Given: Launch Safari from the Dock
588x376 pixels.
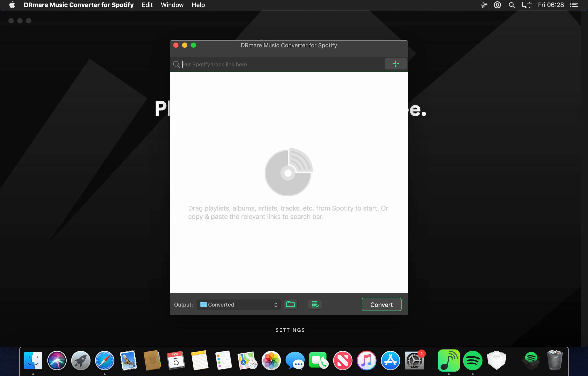Looking at the screenshot, I should click(x=104, y=360).
